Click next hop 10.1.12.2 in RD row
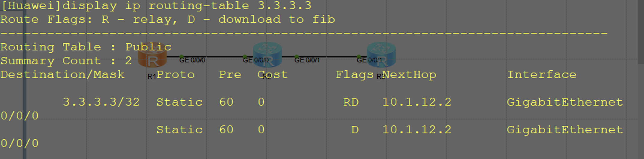Screen dimensions: 644x159 pos(417,102)
